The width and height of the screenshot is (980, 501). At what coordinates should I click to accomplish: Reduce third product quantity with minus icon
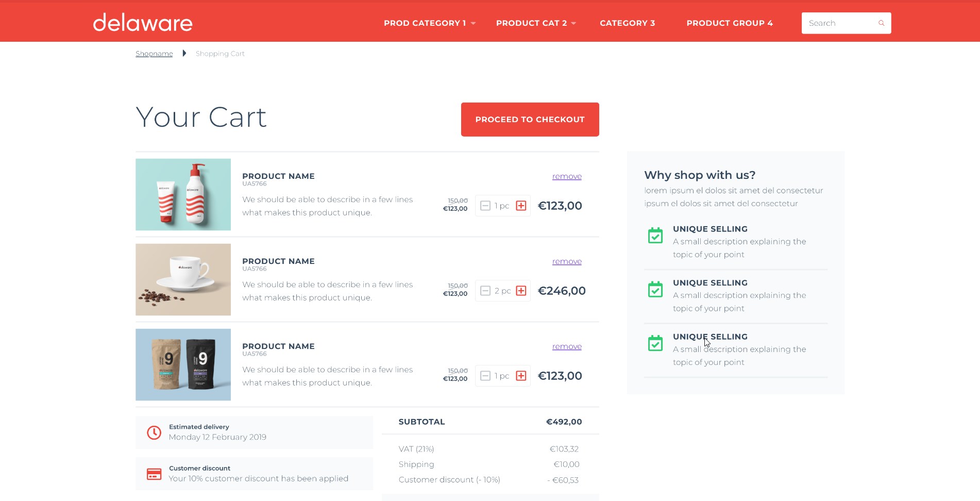(x=485, y=376)
